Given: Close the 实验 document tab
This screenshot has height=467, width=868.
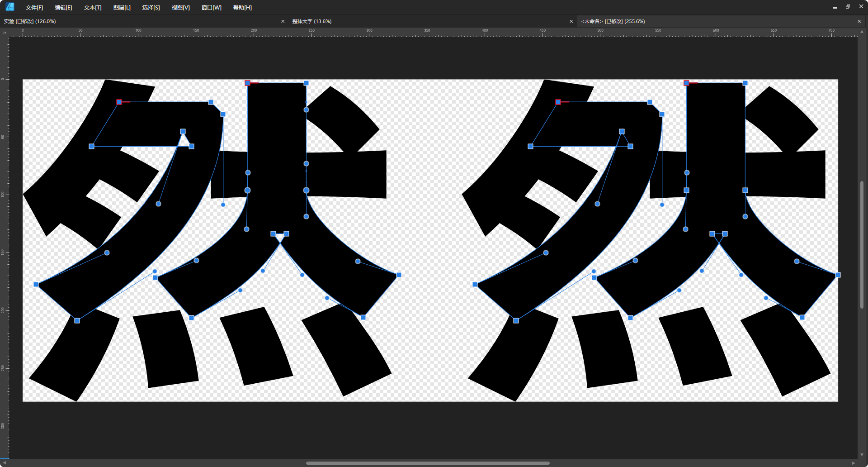Looking at the screenshot, I should tap(283, 21).
